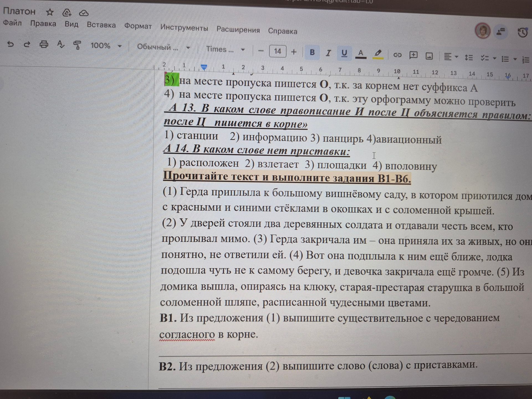Click the B1. task label
Viewport: 532px width, 399px height.
pos(168,318)
